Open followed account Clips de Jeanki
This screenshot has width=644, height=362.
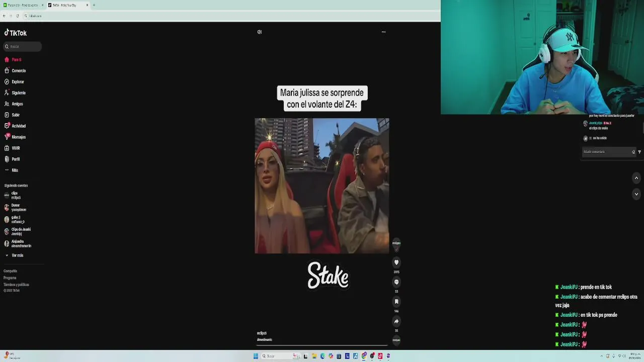tap(18, 231)
